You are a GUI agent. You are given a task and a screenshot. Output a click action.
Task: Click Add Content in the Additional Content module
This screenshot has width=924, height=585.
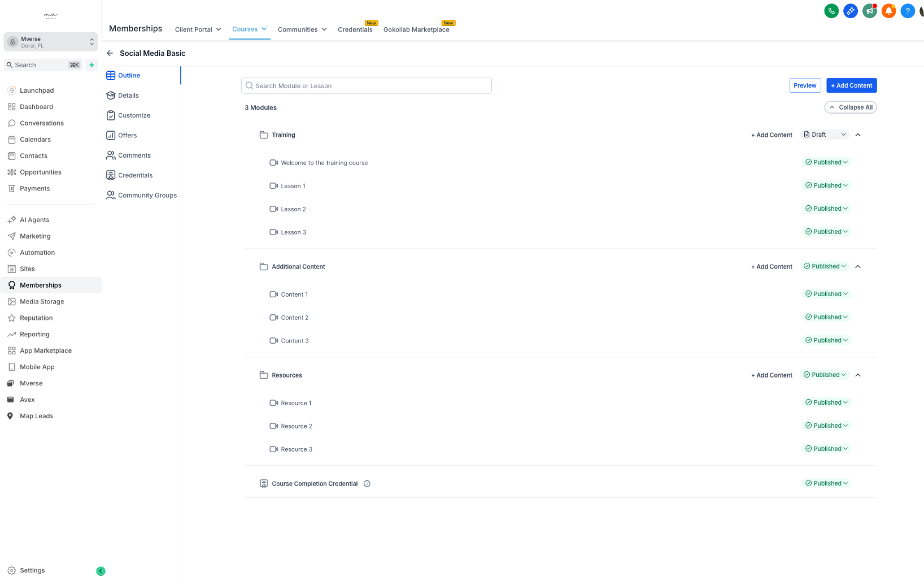(x=772, y=267)
